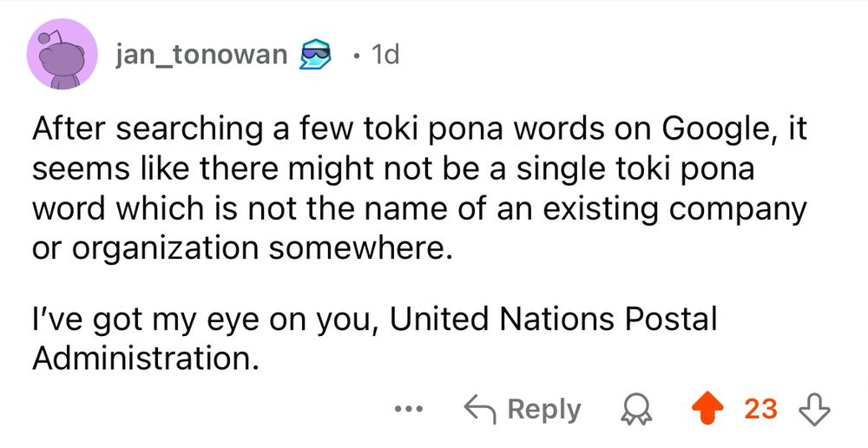Screen dimensions: 868x448
Task: Click the word "Administration." at the comment end
Action: 147,359
